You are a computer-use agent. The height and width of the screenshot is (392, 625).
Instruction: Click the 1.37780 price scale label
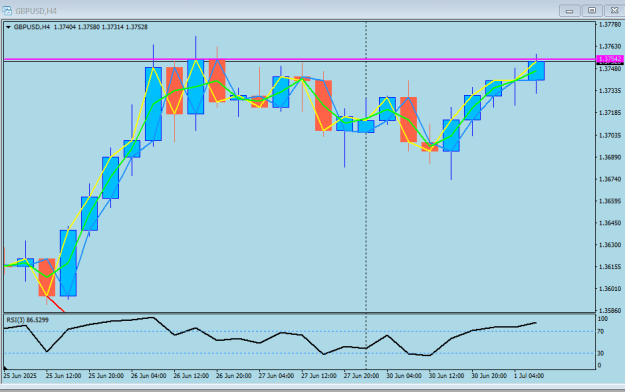[610, 25]
